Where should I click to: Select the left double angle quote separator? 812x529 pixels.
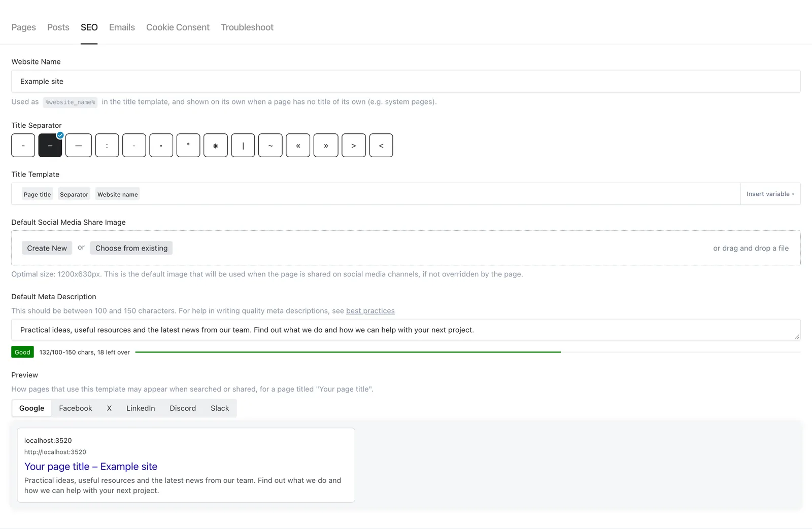[298, 146]
